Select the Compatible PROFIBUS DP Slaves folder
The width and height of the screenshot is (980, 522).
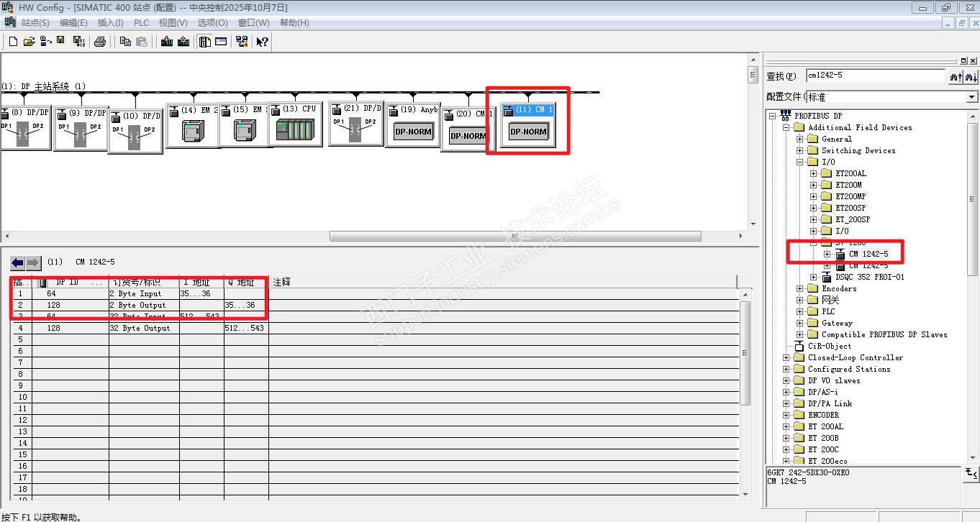[884, 334]
